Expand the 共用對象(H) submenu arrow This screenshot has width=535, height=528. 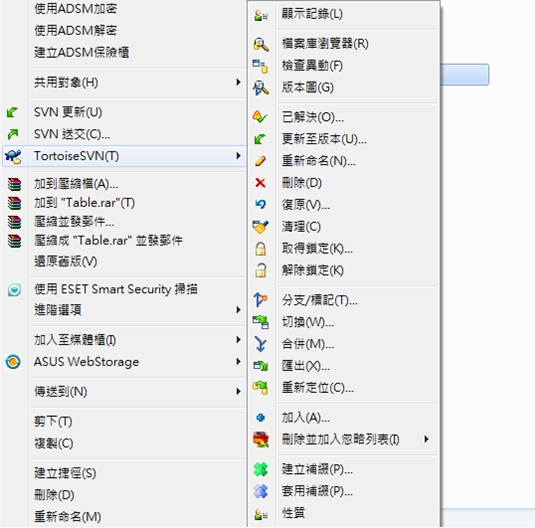238,82
